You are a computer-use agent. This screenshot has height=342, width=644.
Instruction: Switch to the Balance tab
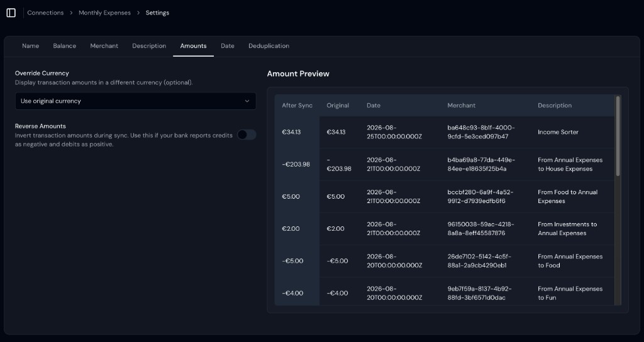pyautogui.click(x=65, y=46)
